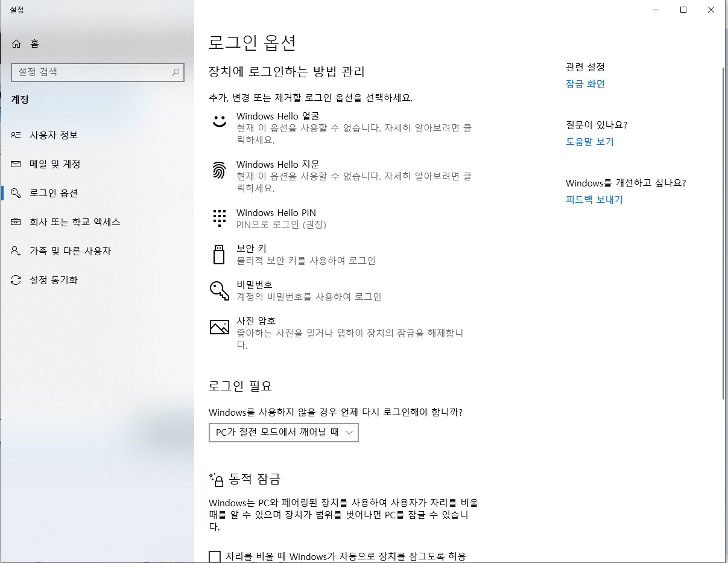Screen dimensions: 728x563
Task: Click the 사용자 정보 person-card icon
Action: click(16, 135)
